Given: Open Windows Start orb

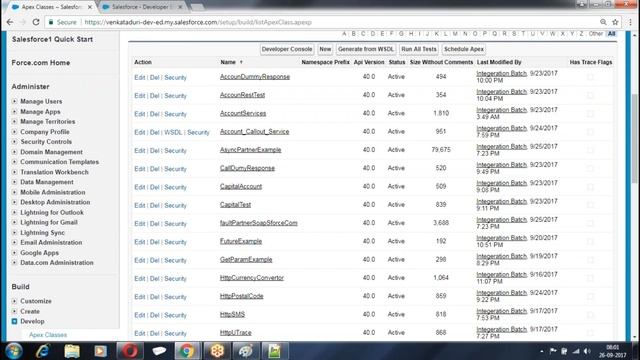Looking at the screenshot, I should (14, 351).
